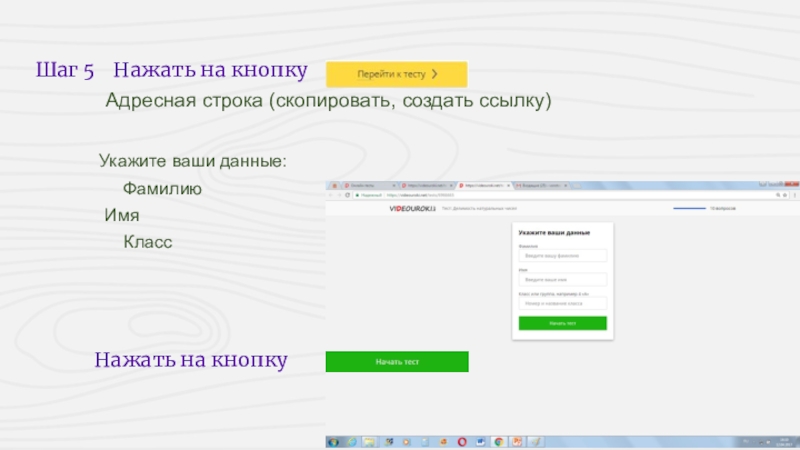This screenshot has width=800, height=450.
Task: Open Internet Explorer from the taskbar
Action: coord(353,442)
